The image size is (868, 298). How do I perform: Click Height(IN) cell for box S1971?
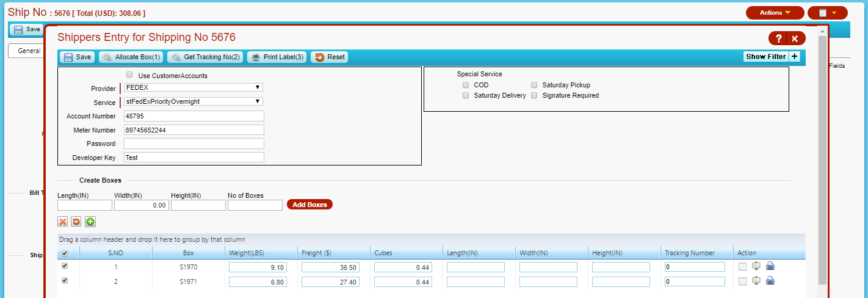point(621,282)
